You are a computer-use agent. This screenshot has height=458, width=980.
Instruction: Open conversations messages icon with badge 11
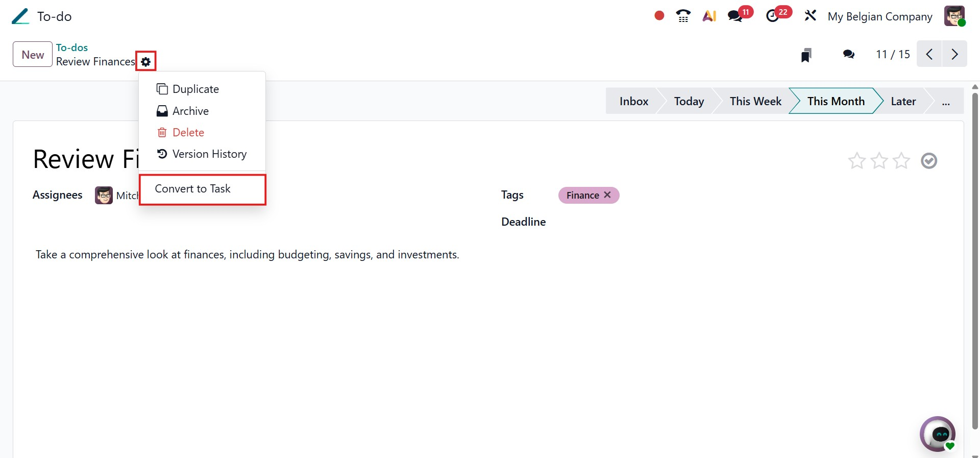[x=739, y=14]
